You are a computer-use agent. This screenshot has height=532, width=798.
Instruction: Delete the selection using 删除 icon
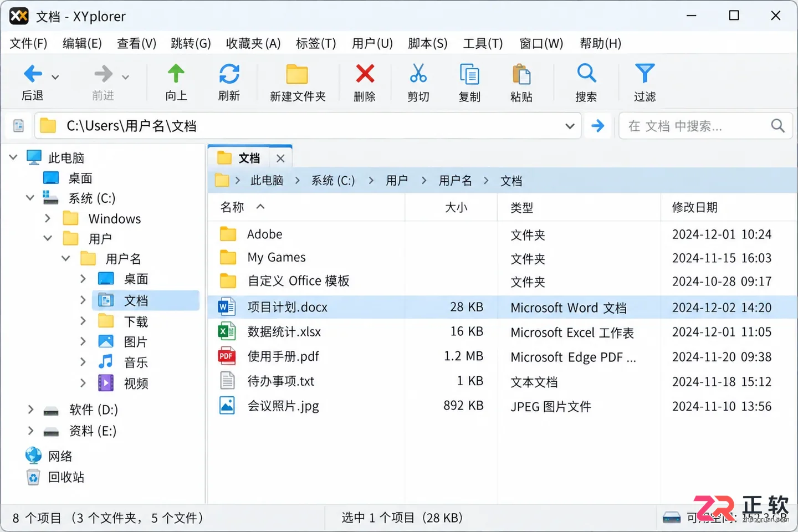(365, 74)
